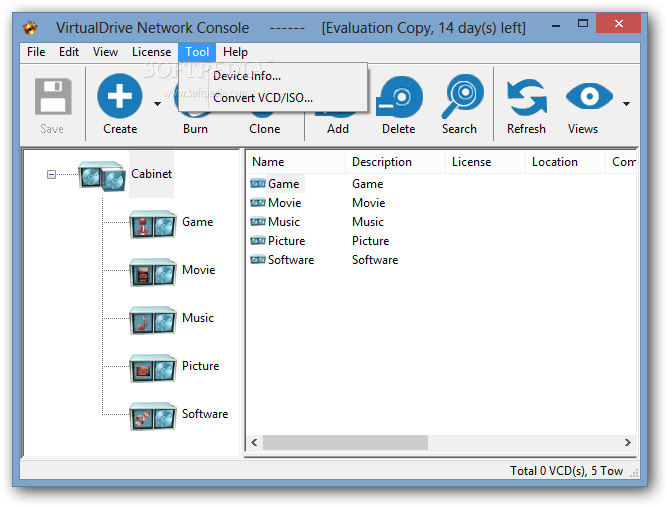Collapse the Cabinet tree node
The width and height of the screenshot is (668, 507).
coord(51,174)
